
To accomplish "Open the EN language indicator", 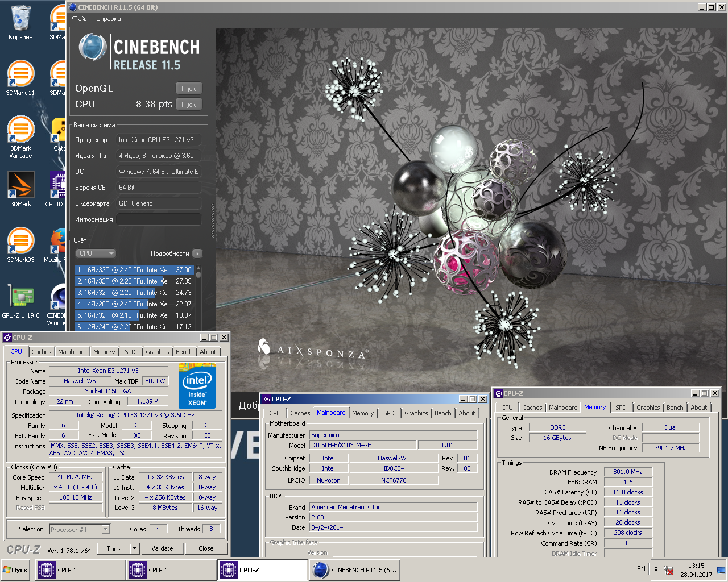I will point(641,569).
